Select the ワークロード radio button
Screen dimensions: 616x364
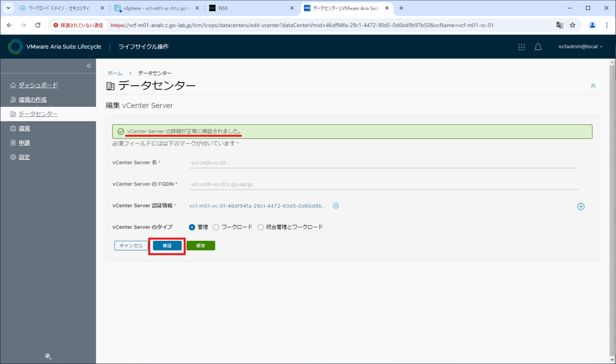(216, 227)
